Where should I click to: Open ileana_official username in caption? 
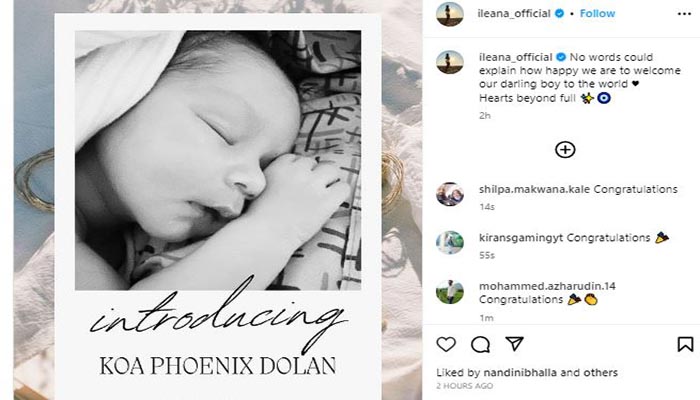pos(516,57)
